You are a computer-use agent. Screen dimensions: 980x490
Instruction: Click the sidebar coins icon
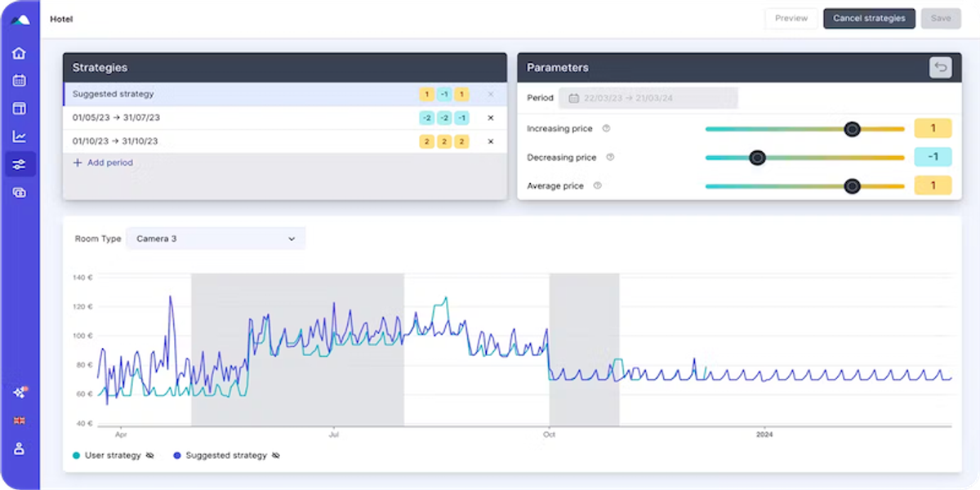(x=20, y=192)
